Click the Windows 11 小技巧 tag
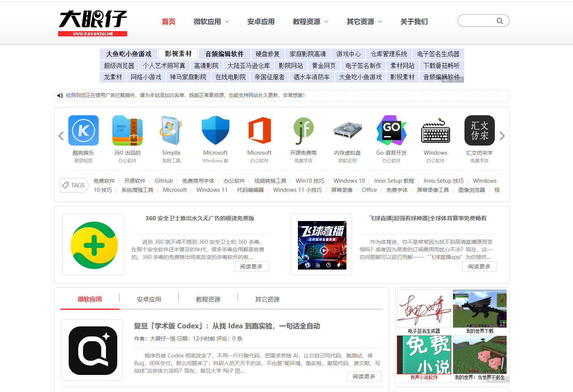Screen dimensions: 573x392 [297, 190]
